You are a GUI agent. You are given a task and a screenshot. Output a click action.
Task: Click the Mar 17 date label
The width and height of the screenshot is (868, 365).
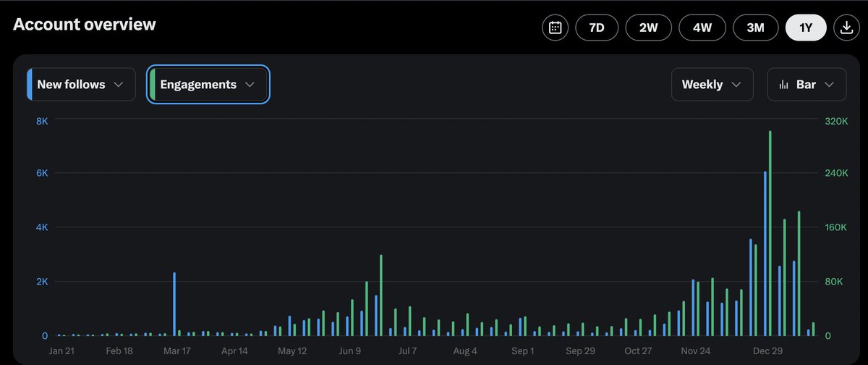click(177, 351)
